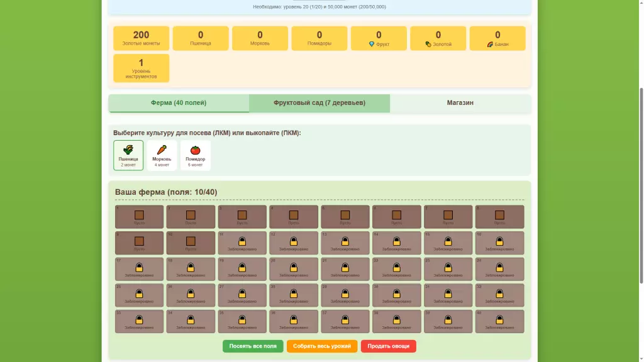Open the Фруктовый сад tab
The width and height of the screenshot is (644, 362).
[x=319, y=103]
